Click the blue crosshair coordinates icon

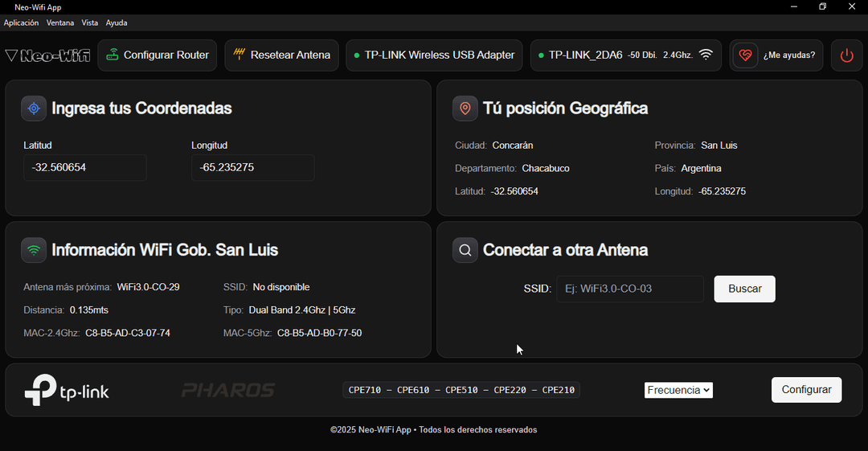[x=34, y=108]
